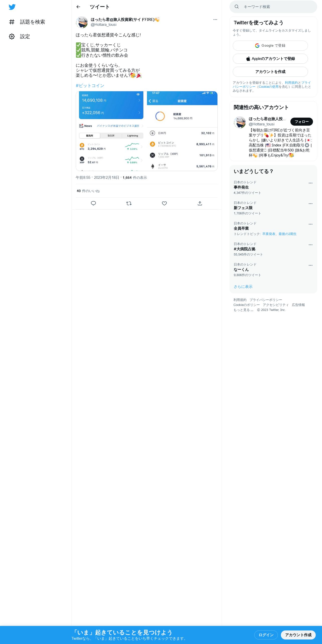The width and height of the screenshot is (322, 644).
Task: Open 利用規約 link in signup text
Action: point(291,83)
